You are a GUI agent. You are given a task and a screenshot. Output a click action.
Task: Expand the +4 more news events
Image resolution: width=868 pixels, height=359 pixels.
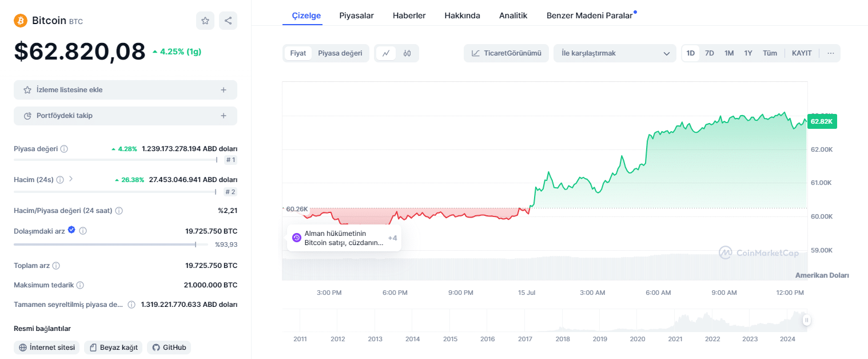(392, 238)
